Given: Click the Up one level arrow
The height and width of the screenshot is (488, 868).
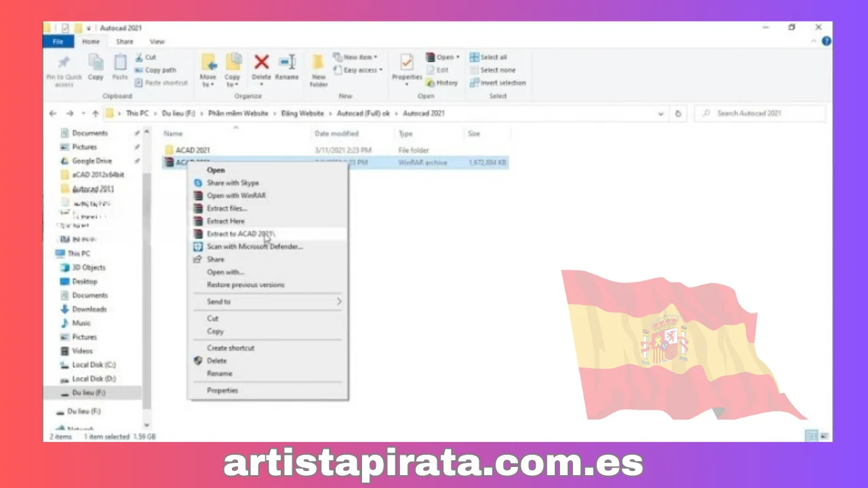Looking at the screenshot, I should click(x=96, y=114).
